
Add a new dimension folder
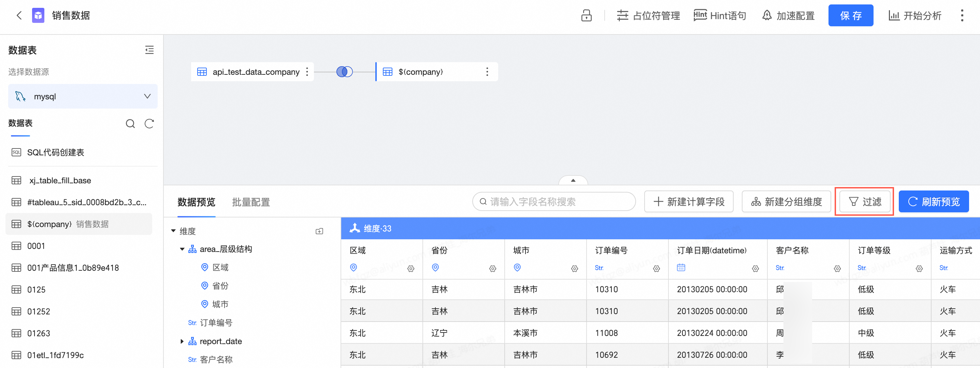[319, 231]
